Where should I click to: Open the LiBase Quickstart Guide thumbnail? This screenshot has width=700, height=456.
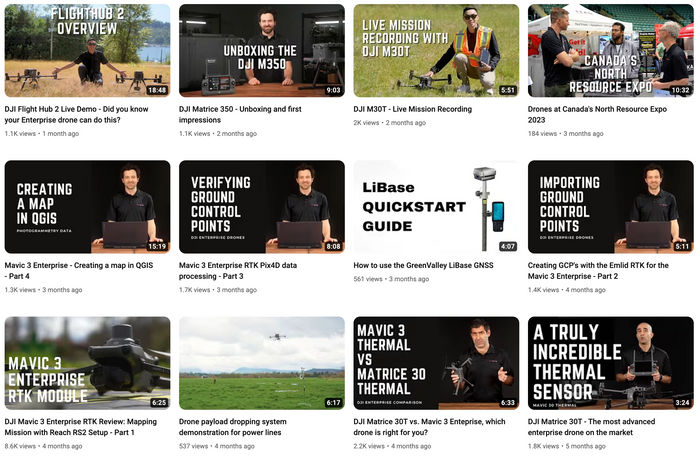coord(436,207)
